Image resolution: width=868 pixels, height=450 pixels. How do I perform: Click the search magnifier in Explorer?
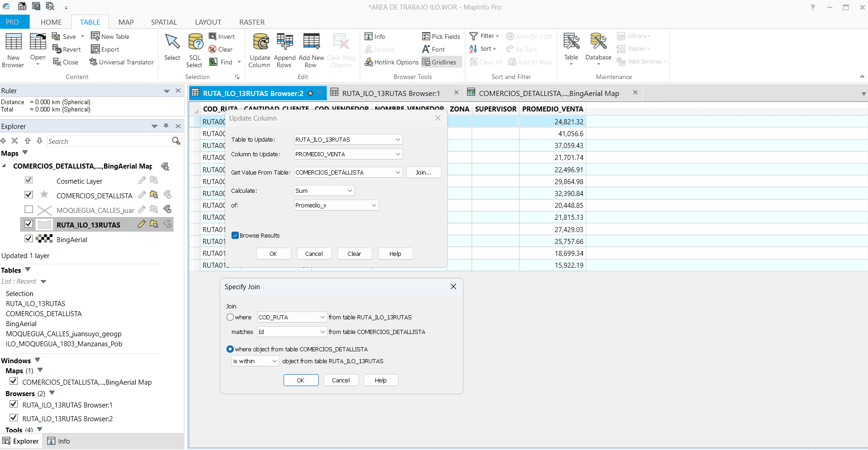(x=176, y=141)
